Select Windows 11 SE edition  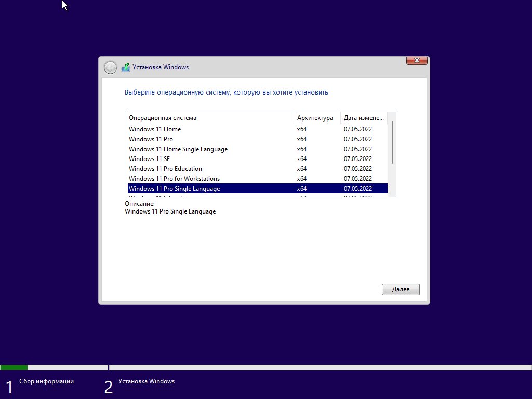[x=258, y=159]
